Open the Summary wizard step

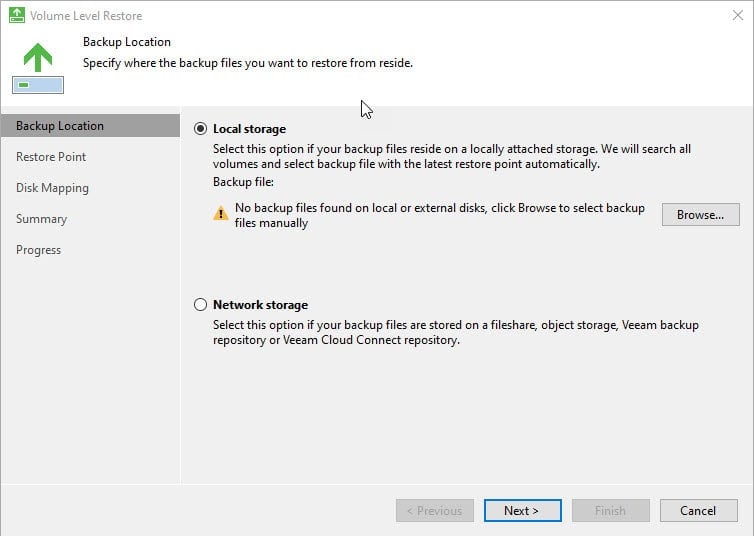(x=41, y=219)
